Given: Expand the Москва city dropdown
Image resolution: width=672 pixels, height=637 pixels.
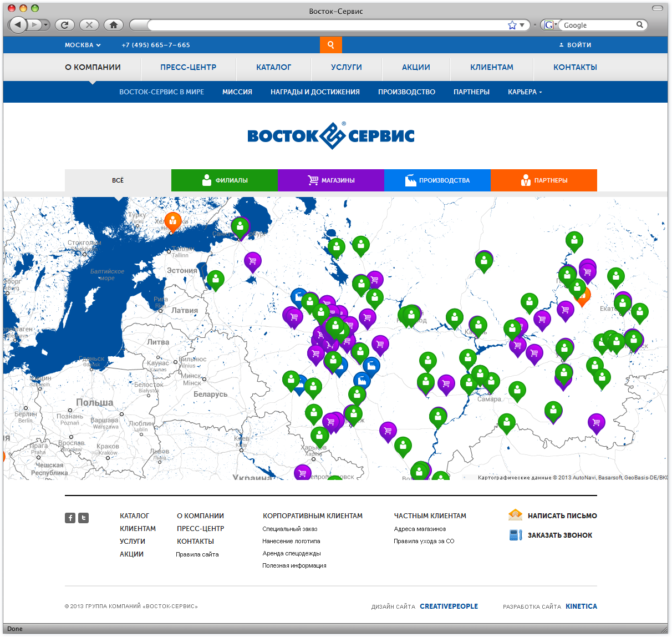Looking at the screenshot, I should coord(83,45).
